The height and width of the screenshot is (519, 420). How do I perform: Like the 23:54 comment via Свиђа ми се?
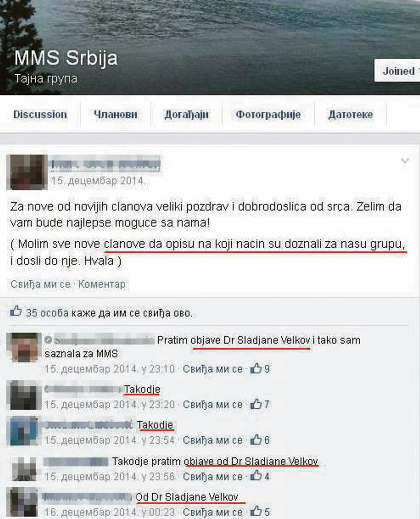[213, 440]
